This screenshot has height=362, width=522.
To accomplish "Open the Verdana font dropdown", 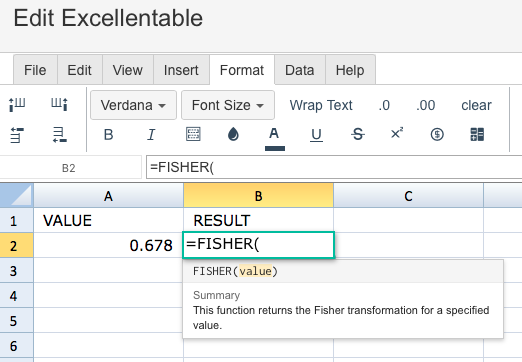I will point(133,105).
